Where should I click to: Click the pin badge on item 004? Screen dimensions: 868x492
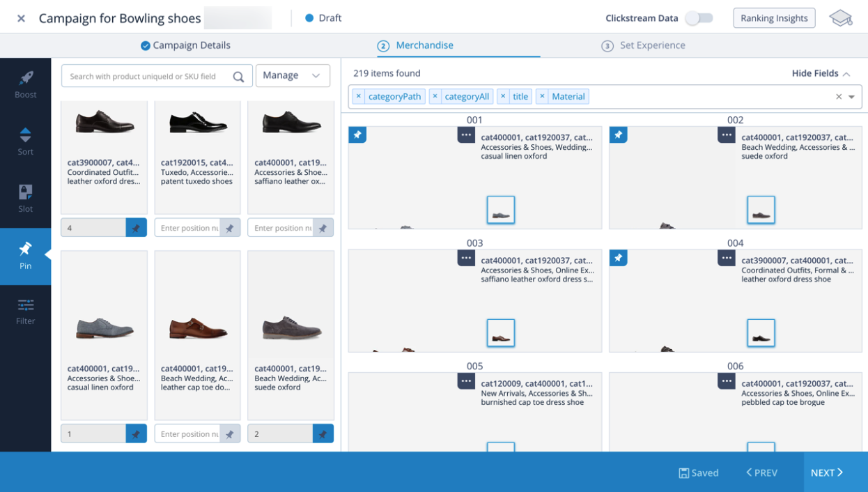[x=618, y=258]
